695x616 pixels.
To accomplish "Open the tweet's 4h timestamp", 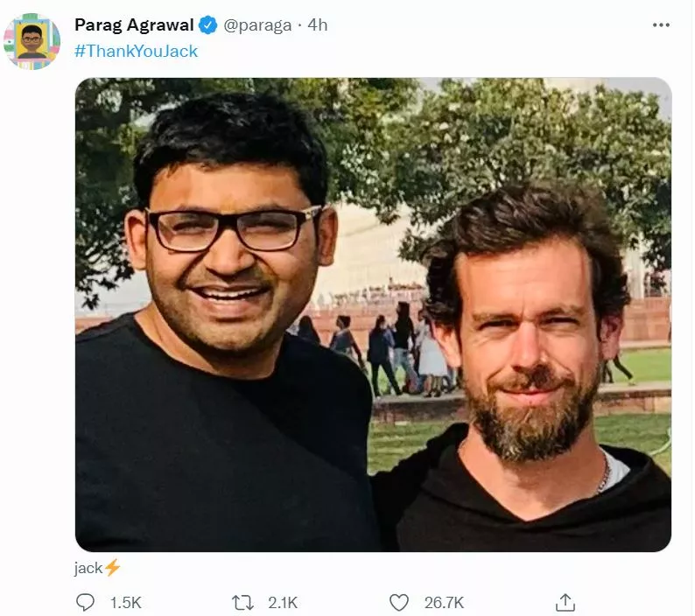I will 318,24.
